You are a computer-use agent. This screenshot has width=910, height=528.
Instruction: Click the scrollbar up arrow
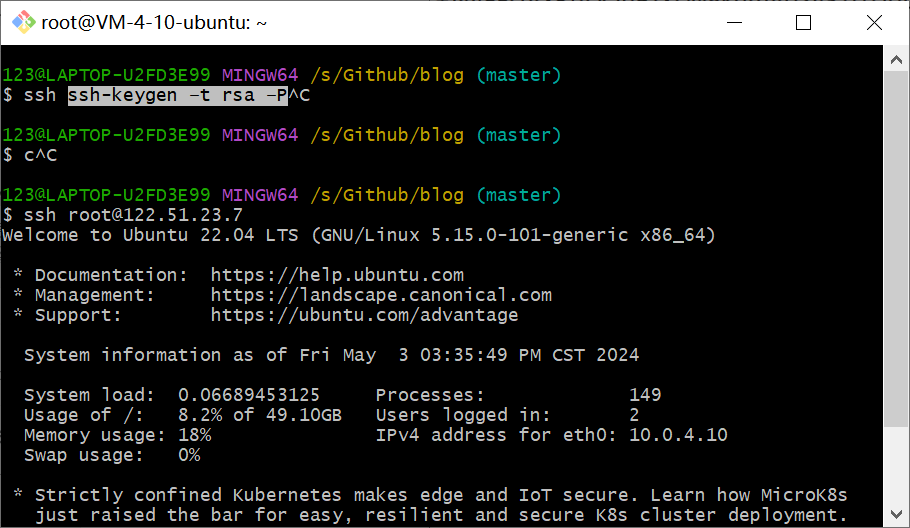897,61
